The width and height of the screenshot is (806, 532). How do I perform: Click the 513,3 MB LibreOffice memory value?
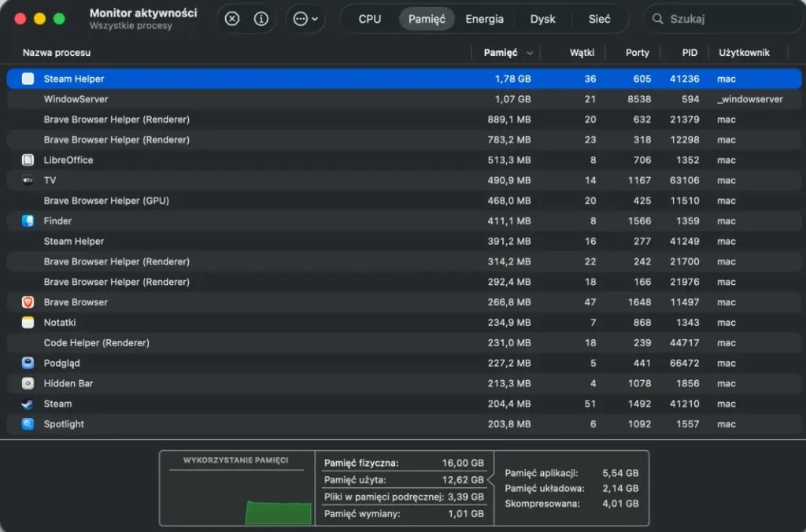coord(509,160)
